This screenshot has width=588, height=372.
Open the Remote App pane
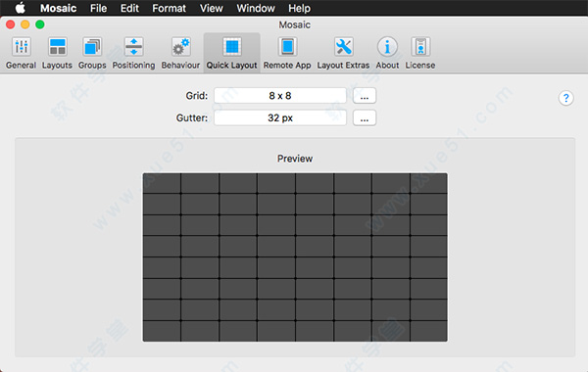287,53
